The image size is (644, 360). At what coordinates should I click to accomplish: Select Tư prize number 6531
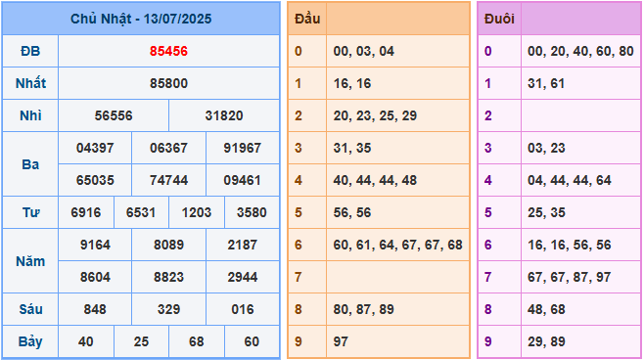(141, 212)
